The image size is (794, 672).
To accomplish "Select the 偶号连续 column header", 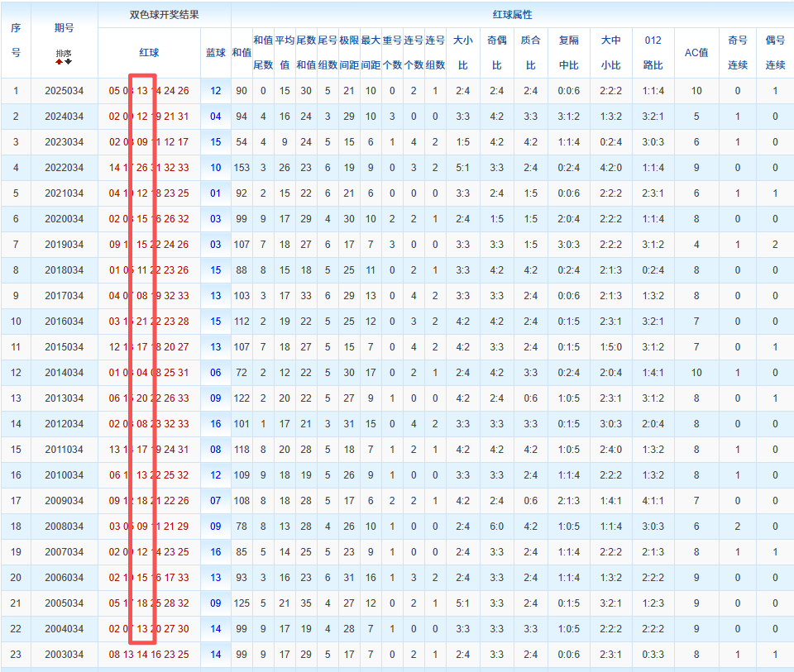I will point(775,53).
